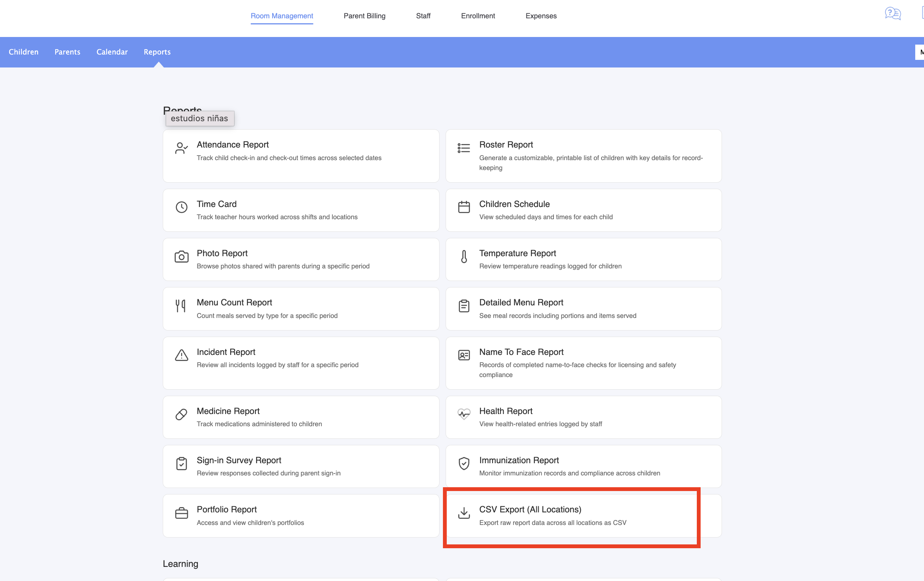Click the Children Schedule calendar icon
The image size is (924, 581).
[464, 207]
